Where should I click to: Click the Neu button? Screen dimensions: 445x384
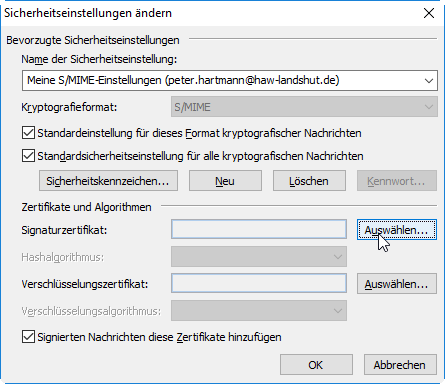(x=225, y=181)
